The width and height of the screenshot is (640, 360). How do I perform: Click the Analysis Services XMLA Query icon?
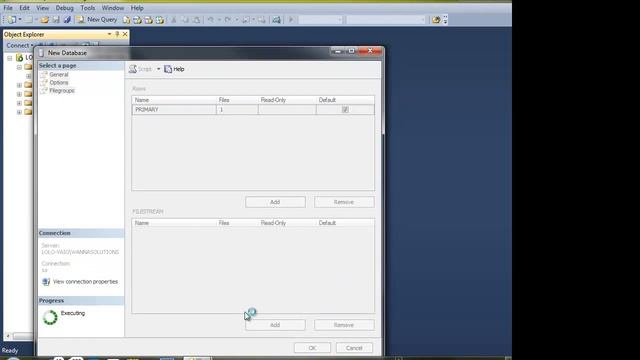(160, 20)
